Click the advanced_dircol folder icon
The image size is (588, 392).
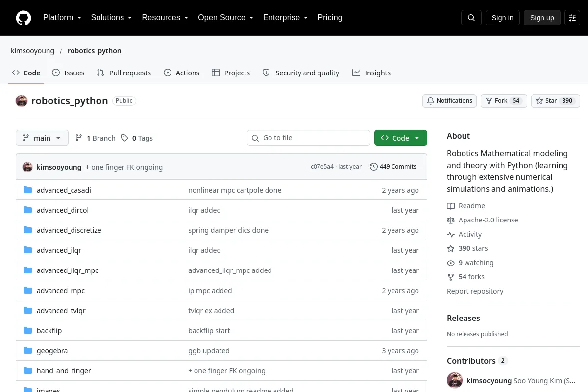[x=28, y=210]
